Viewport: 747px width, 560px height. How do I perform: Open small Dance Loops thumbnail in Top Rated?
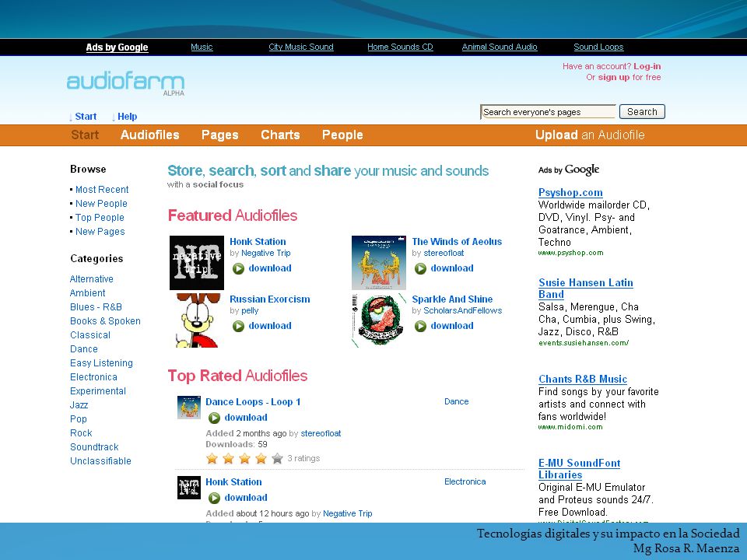(189, 408)
